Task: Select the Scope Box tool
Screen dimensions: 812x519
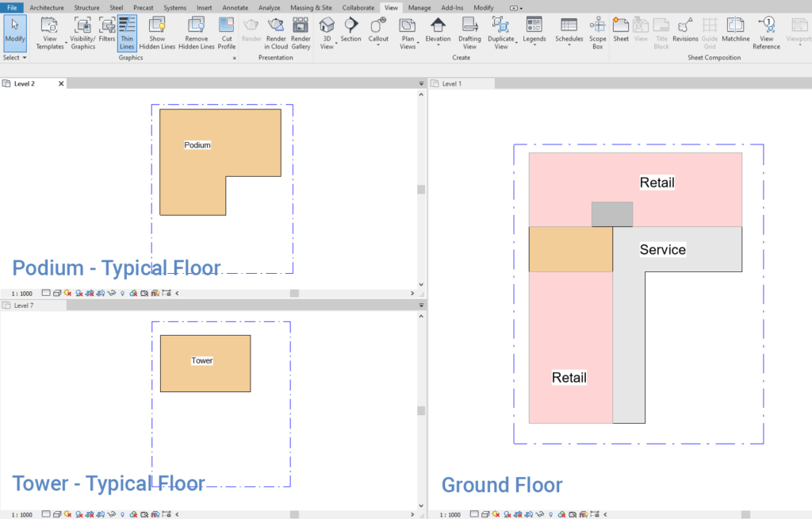Action: [x=597, y=35]
